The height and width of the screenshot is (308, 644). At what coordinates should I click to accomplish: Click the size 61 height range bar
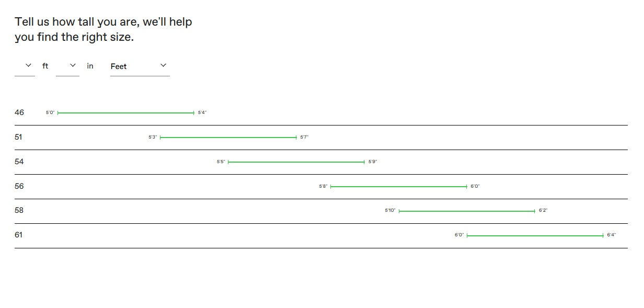point(535,236)
